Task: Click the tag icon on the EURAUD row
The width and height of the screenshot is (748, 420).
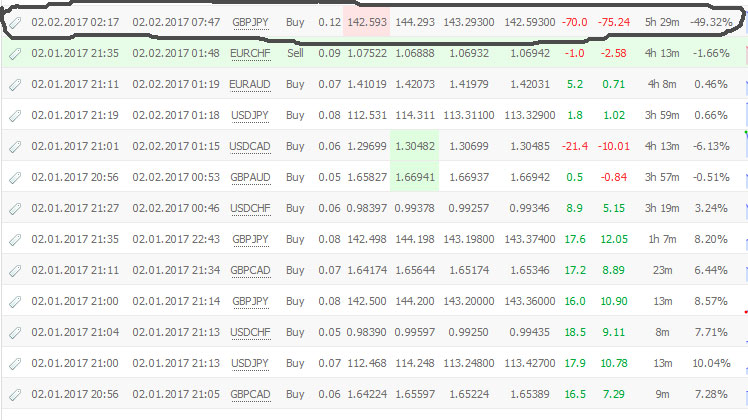Action: (15, 85)
